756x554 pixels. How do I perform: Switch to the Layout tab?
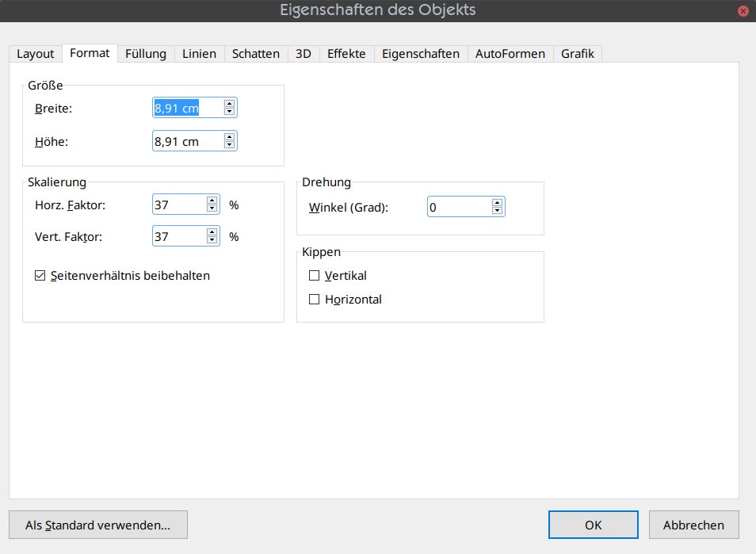35,54
